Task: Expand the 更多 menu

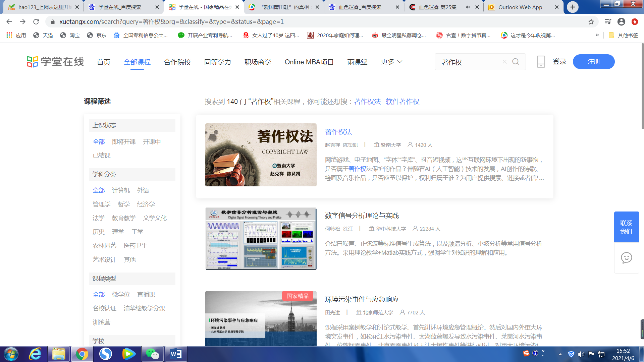Action: 391,62
